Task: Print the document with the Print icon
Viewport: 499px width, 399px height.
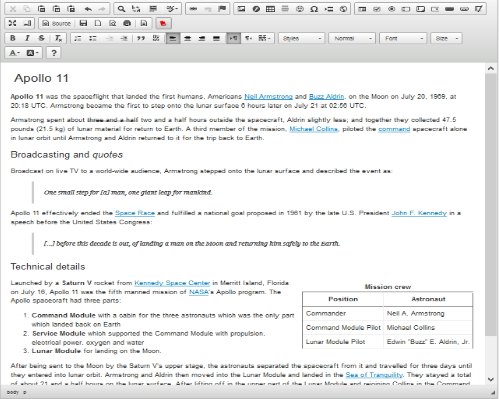Action: (127, 23)
